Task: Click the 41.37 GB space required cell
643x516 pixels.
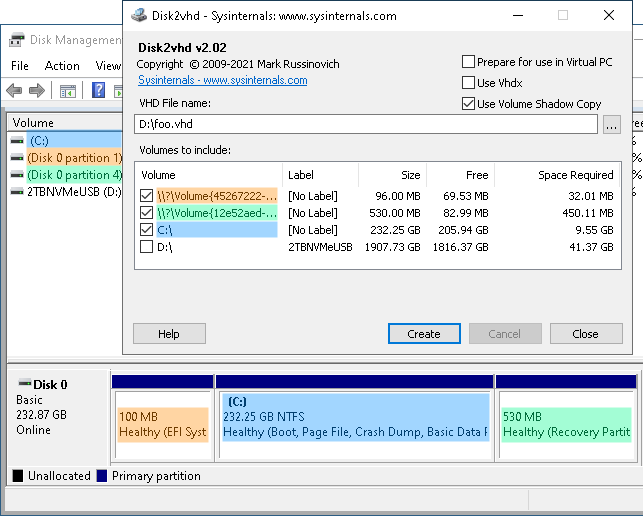Action: [x=591, y=247]
